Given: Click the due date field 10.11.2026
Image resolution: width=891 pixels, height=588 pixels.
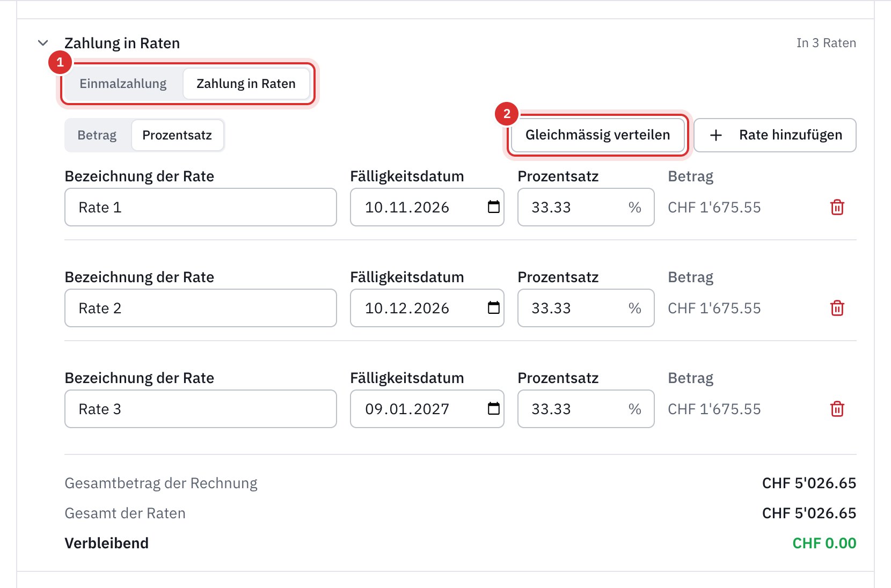Looking at the screenshot, I should 427,207.
